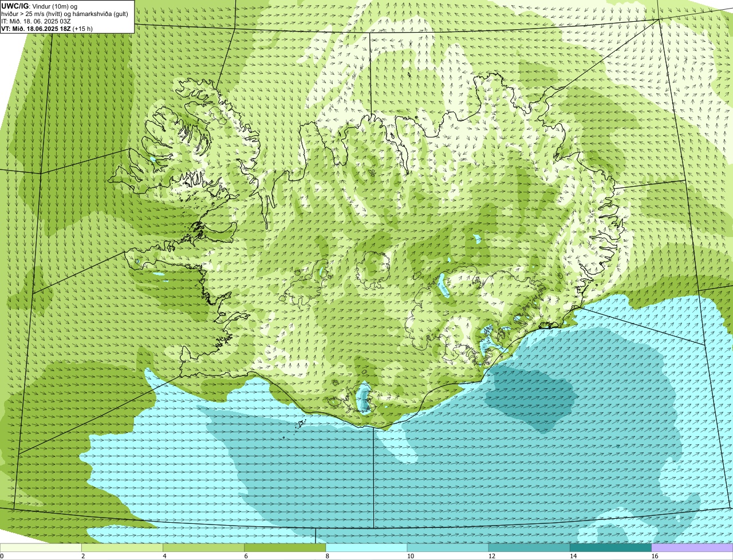The width and height of the screenshot is (733, 560).
Task: Click the light cyan 8–10 m/s legend swatch
Action: [x=366, y=547]
